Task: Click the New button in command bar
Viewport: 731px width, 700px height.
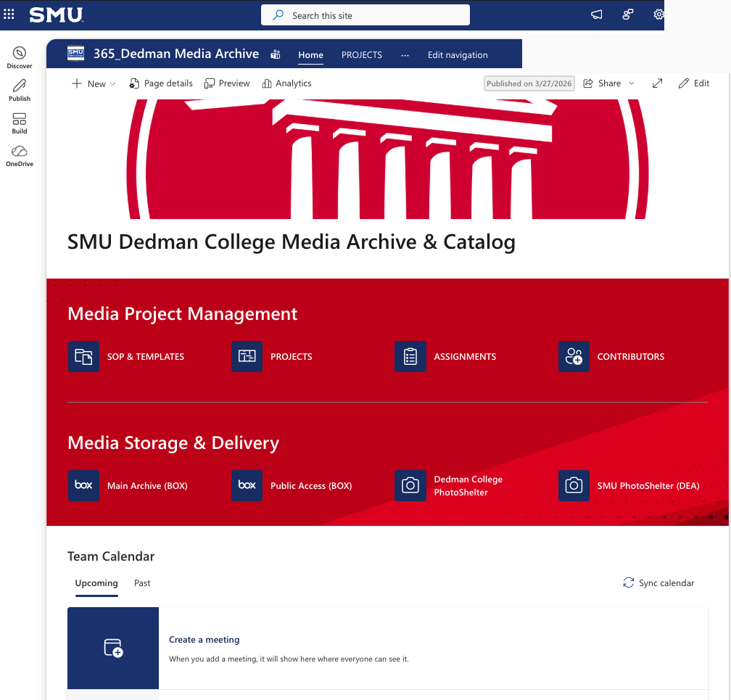Action: point(88,83)
